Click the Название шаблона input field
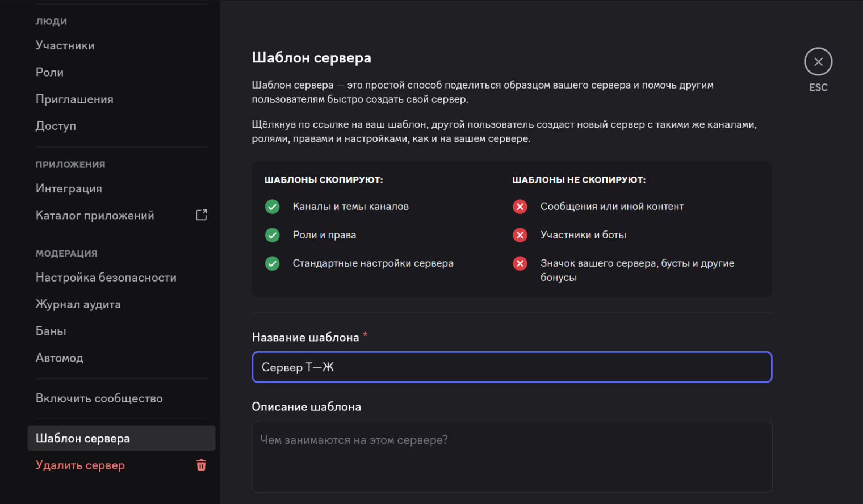This screenshot has width=863, height=504. [x=511, y=367]
